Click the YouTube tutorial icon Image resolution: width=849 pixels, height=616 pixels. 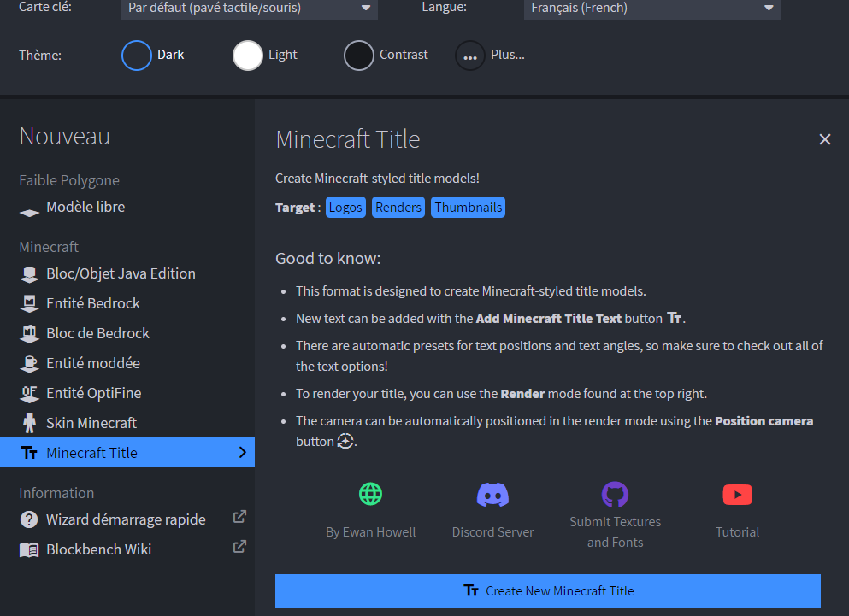(738, 494)
